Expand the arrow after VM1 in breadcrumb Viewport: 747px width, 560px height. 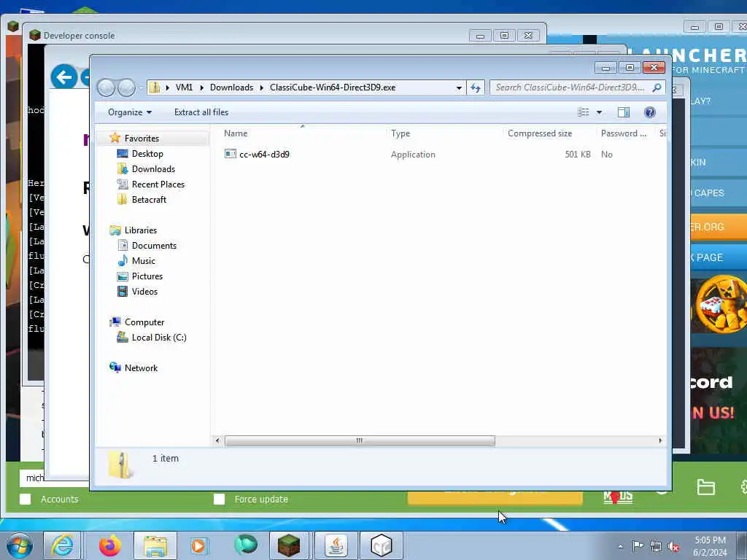click(201, 87)
